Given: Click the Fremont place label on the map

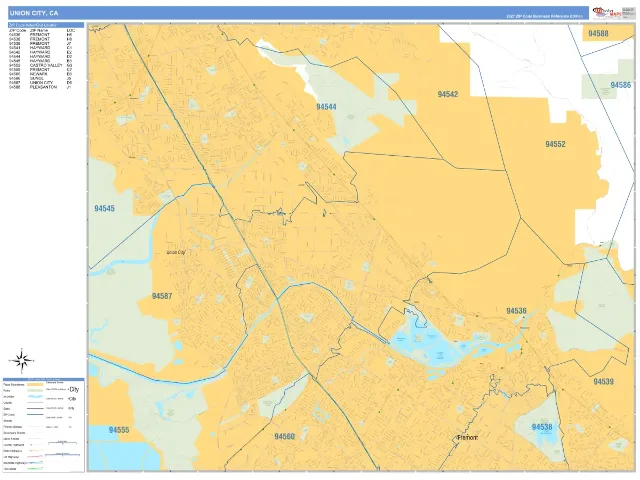Looking at the screenshot, I should click(x=467, y=438).
